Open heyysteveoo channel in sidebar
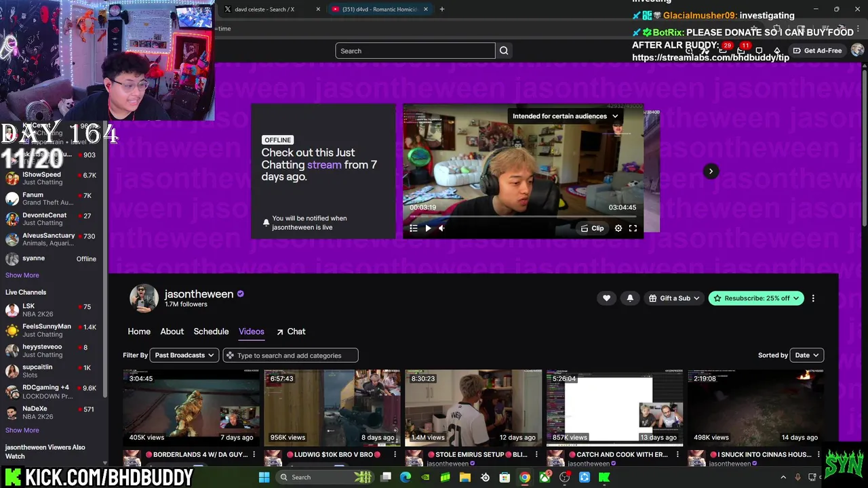The height and width of the screenshot is (488, 868). [52, 350]
